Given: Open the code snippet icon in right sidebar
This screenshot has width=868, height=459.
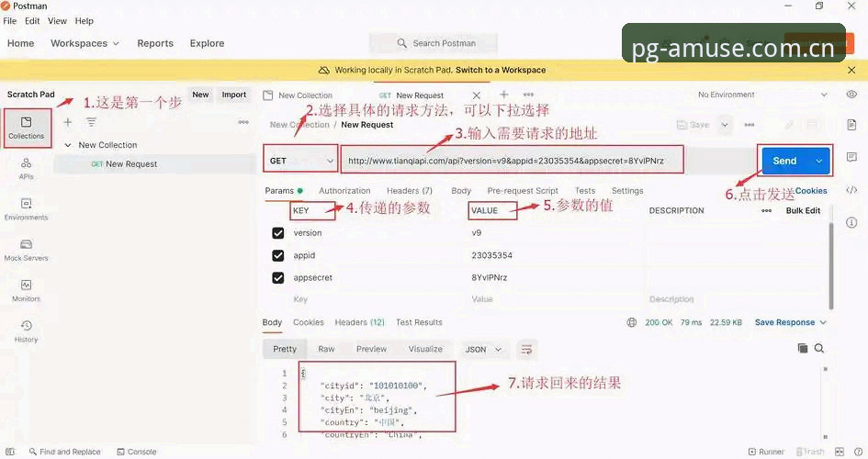Looking at the screenshot, I should [851, 190].
